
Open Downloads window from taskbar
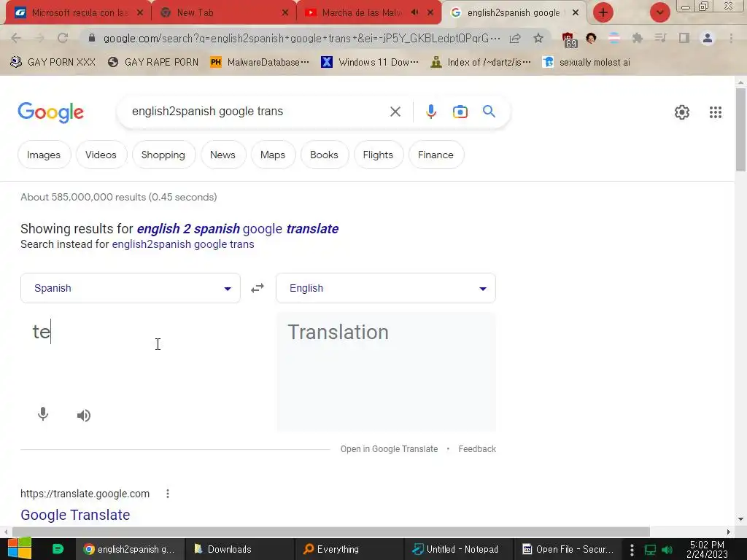point(239,549)
